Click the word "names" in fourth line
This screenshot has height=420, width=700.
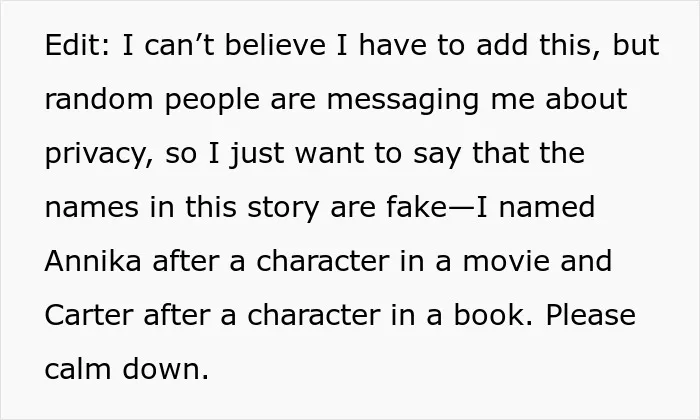[x=92, y=208]
